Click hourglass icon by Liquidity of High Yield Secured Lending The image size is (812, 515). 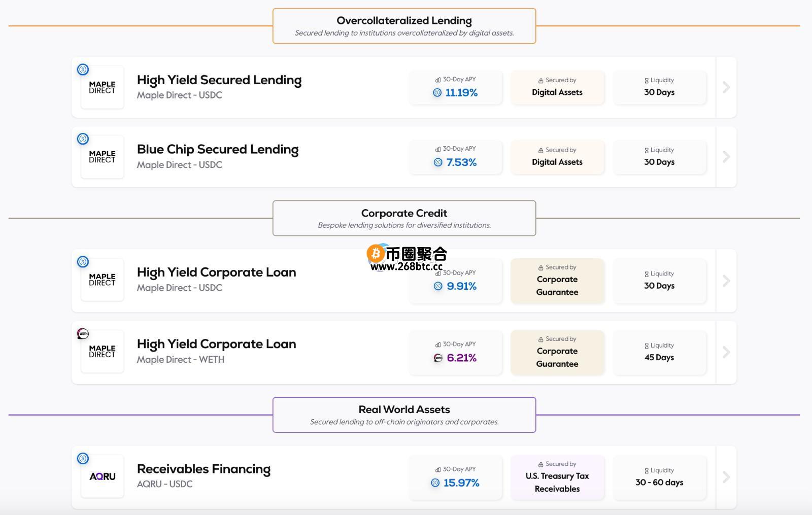647,81
